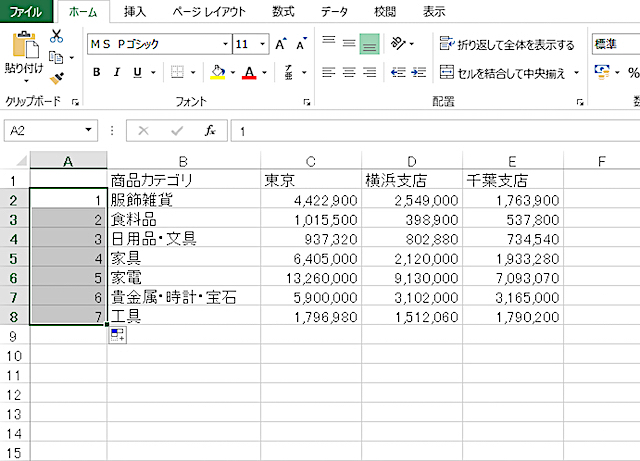
Task: Click 折り返して全体を表示する wrap text button
Action: coord(507,45)
